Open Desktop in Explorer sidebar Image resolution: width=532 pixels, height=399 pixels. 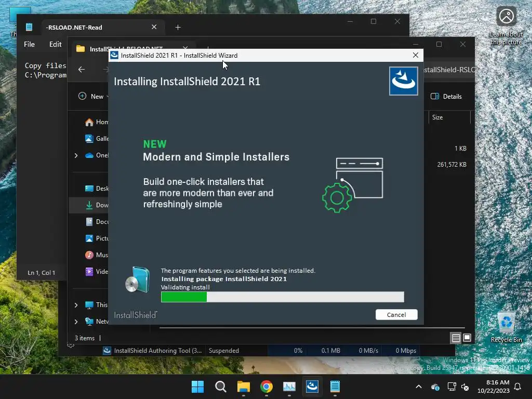pyautogui.click(x=97, y=188)
